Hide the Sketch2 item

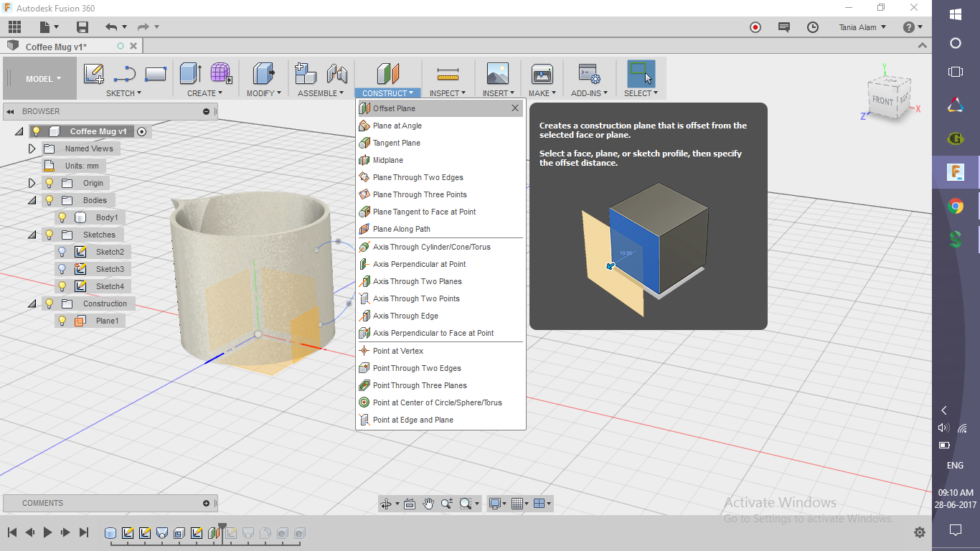(62, 252)
